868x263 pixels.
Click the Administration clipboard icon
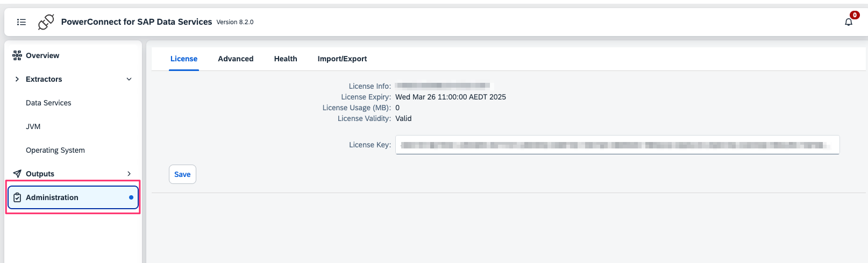(17, 197)
